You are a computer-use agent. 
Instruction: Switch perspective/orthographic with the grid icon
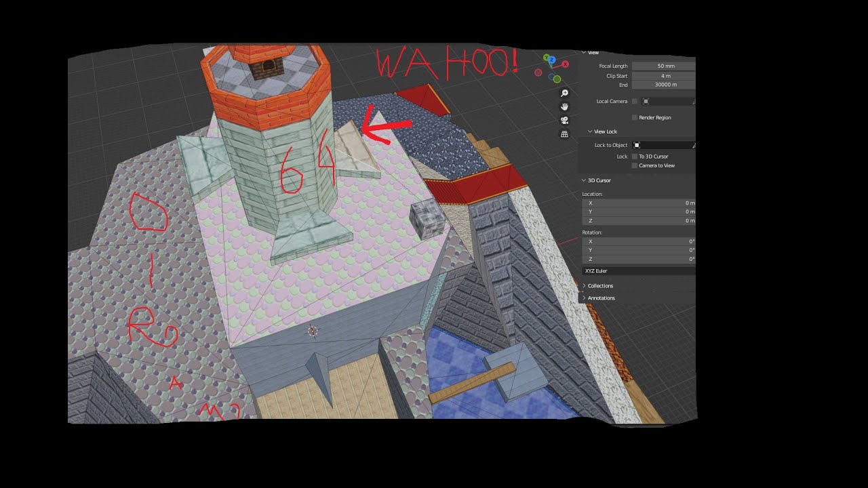pos(564,134)
